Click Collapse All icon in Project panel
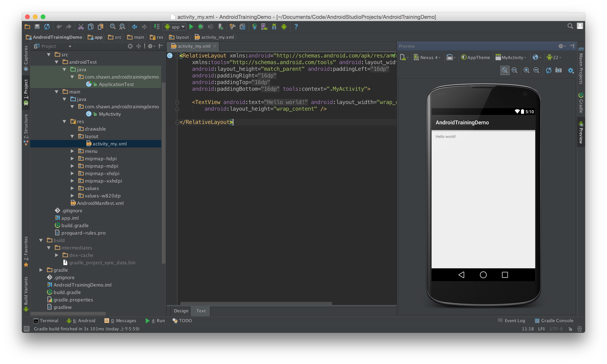 click(139, 46)
